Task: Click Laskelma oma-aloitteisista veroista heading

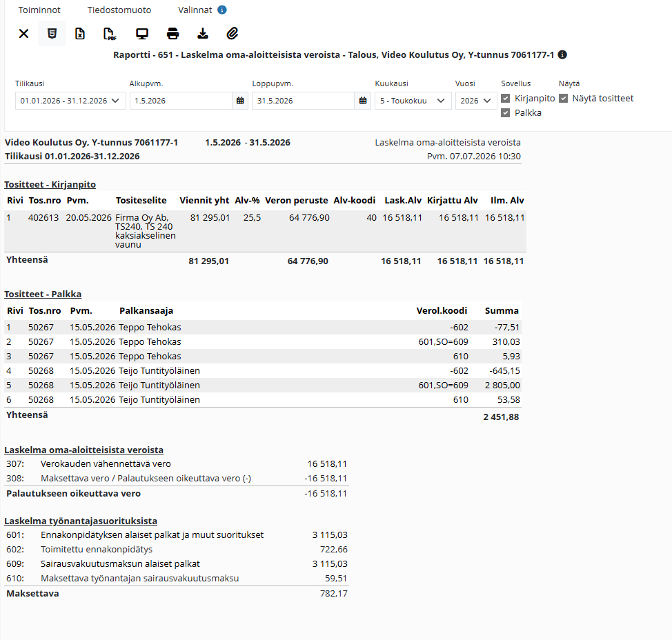Action: tap(84, 450)
